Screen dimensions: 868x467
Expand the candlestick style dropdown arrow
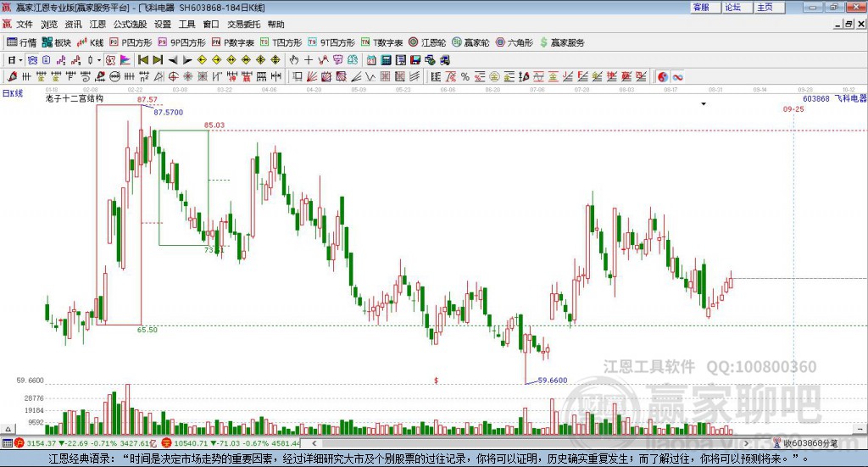pos(100,60)
